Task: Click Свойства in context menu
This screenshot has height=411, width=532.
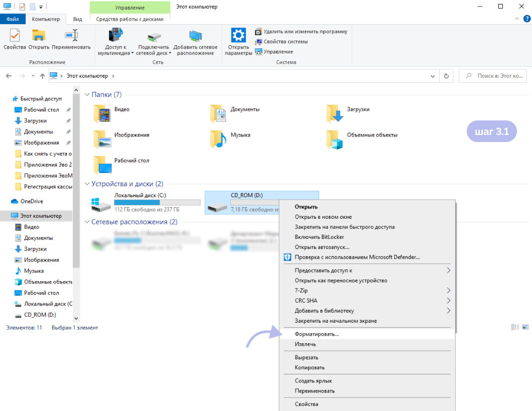Action: pos(366,404)
